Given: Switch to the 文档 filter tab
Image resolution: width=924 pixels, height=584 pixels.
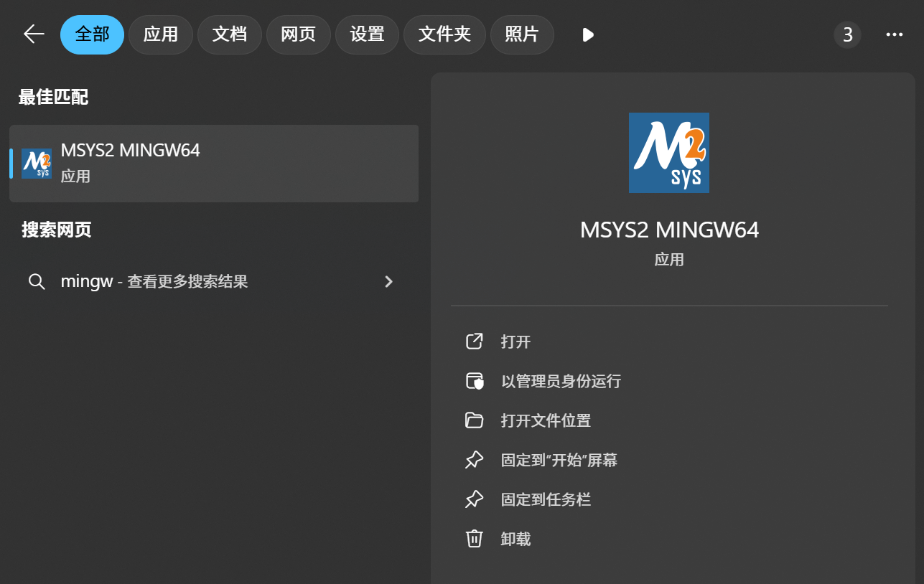Looking at the screenshot, I should point(230,34).
